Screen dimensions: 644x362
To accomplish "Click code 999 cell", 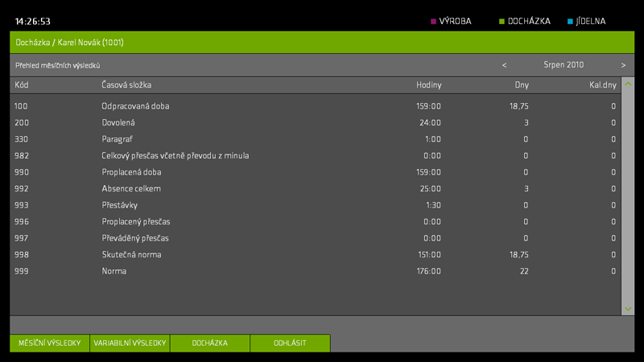I will click(22, 271).
